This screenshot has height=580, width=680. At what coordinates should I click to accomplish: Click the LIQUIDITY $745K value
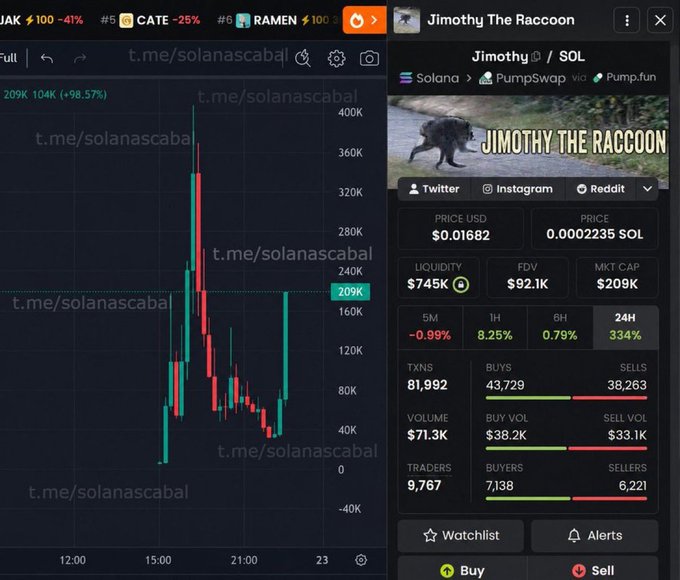428,284
